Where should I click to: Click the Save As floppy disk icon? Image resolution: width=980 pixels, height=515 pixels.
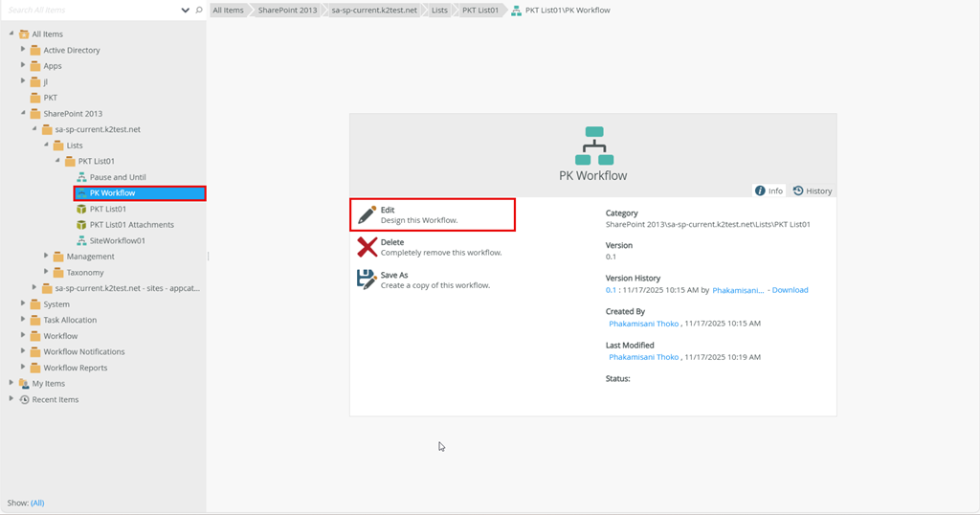click(x=367, y=280)
